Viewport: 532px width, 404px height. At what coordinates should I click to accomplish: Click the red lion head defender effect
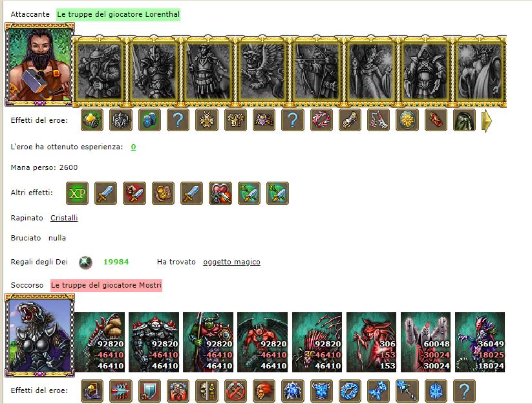(264, 391)
